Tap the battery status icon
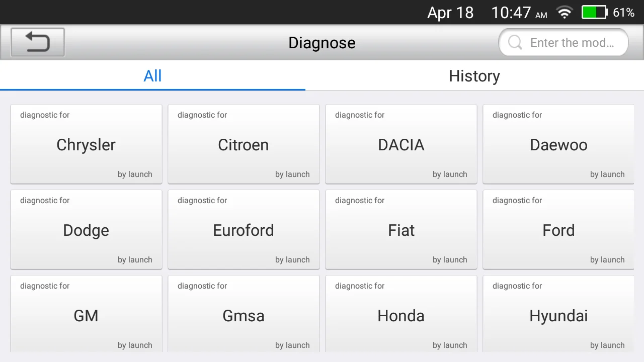Screen dimensions: 644x362 pos(594,13)
